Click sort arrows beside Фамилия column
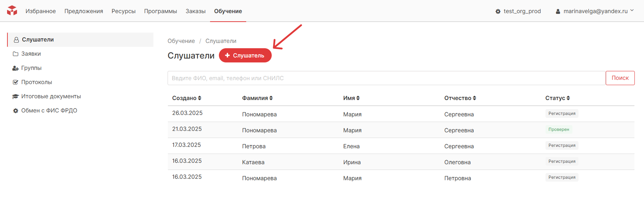 [x=271, y=98]
